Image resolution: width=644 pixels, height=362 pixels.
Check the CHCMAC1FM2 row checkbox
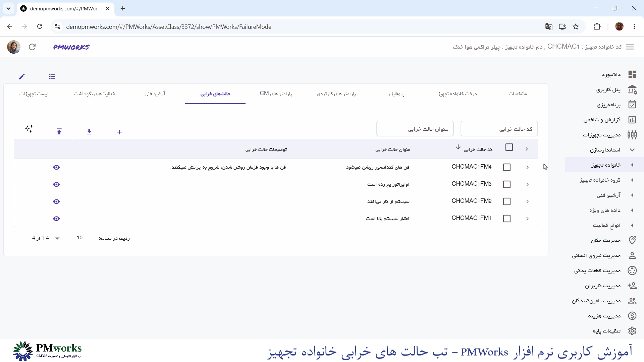click(507, 201)
